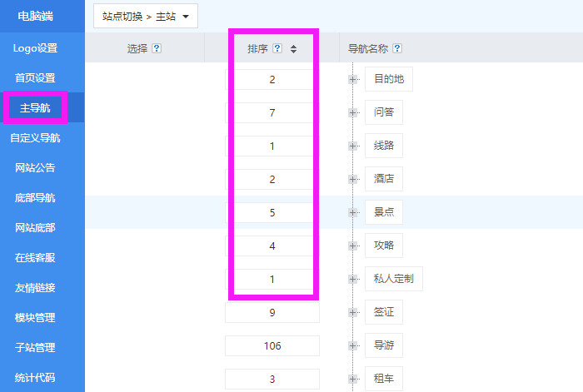Image resolution: width=583 pixels, height=392 pixels.
Task: Select 主导航 in the sidebar
Action: pos(35,107)
